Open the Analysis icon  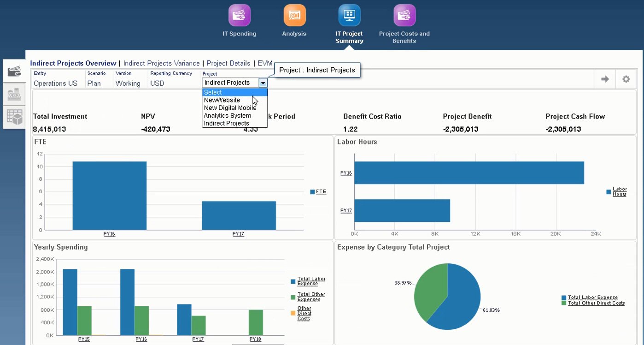294,16
